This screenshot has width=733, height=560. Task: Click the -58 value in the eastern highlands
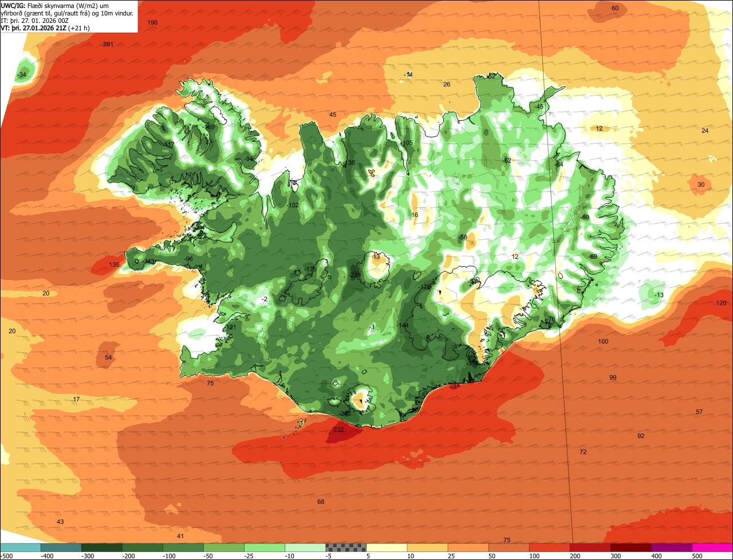[462, 237]
